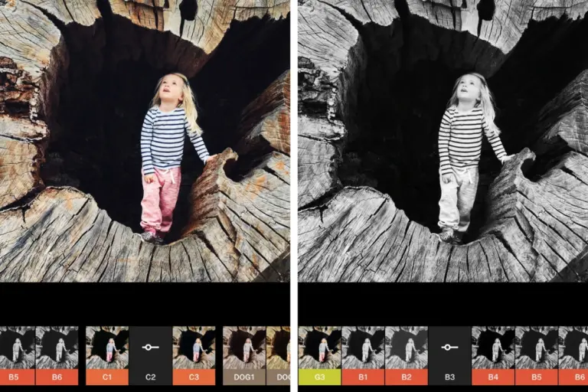Tap the color photo preview of the girl

tap(145, 141)
